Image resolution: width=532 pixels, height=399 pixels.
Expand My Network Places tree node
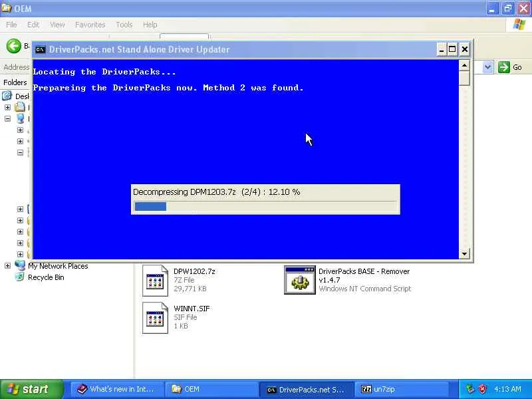[x=7, y=265]
